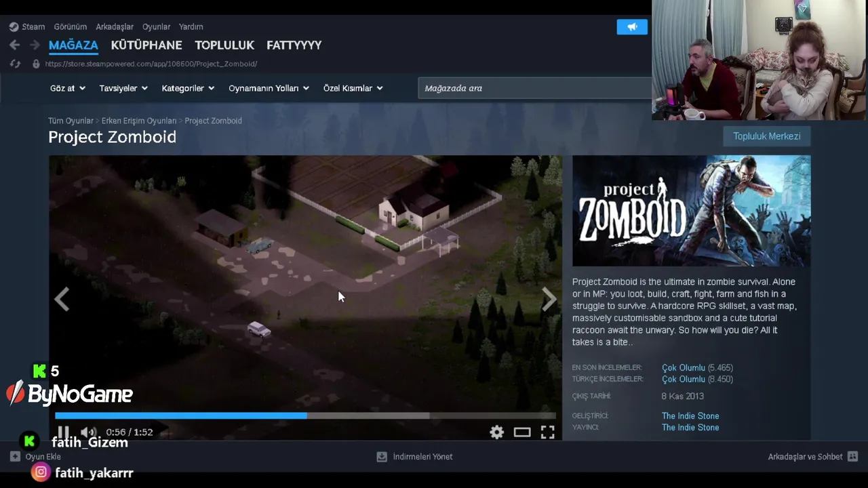Open İndirmeleri Yönet downloads manager
Viewport: 868px width, 488px height.
(x=422, y=457)
